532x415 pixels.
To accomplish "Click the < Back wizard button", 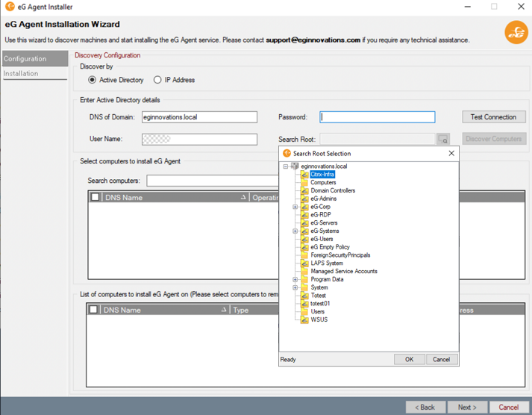I will [425, 408].
